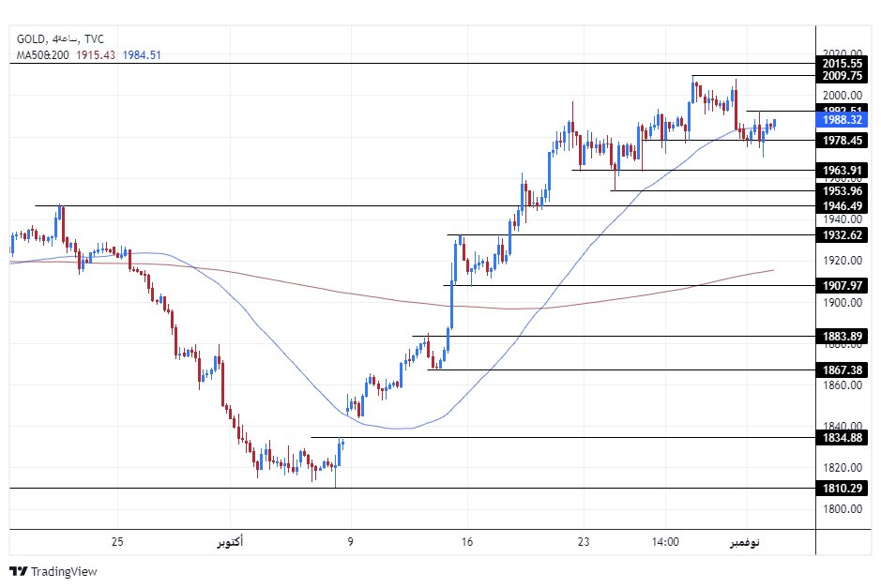
Task: Click the 14:00 time label on time axis
Action: pyautogui.click(x=665, y=542)
